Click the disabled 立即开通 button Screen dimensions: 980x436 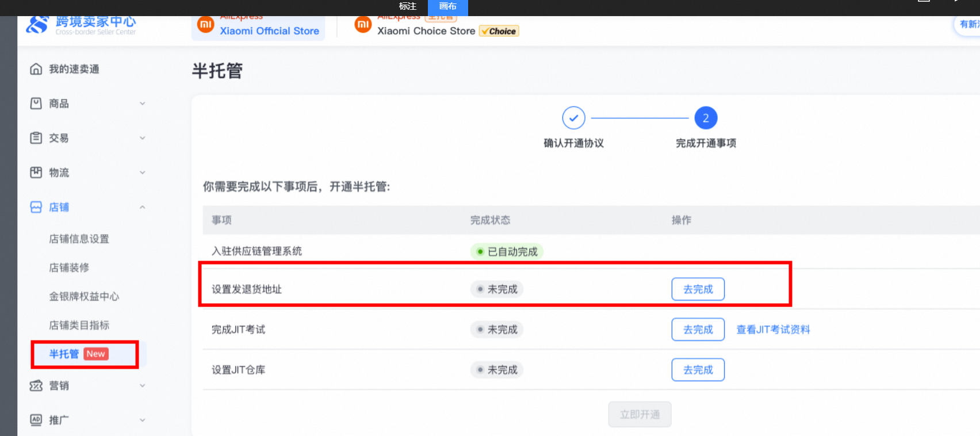640,414
